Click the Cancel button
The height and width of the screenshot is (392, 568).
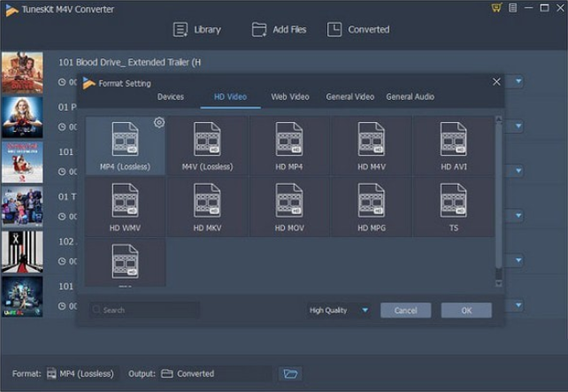point(406,311)
